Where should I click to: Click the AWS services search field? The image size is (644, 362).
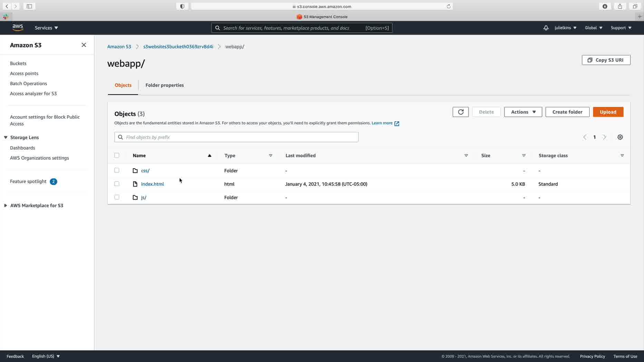pos(302,28)
